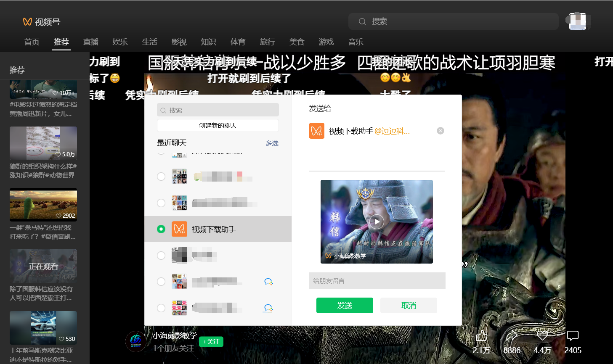Click the search icon in chat dialog
Image resolution: width=613 pixels, height=364 pixels.
[x=163, y=111]
